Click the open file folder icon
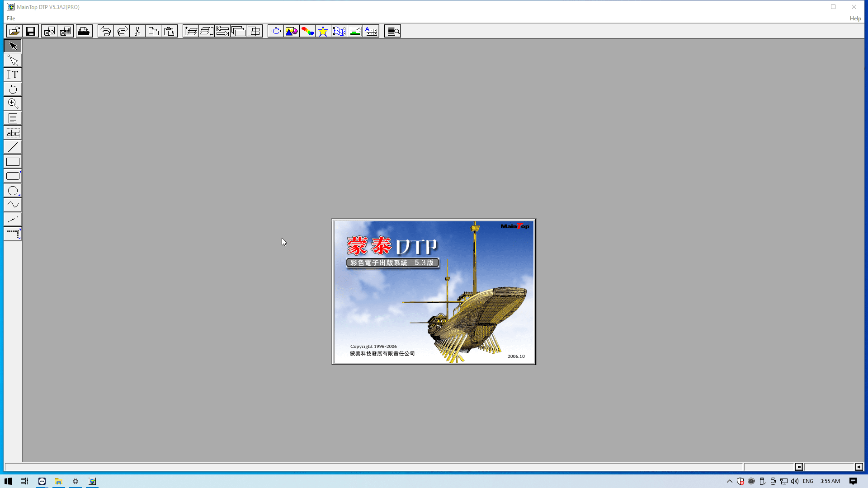Screen dimensions: 868x488 point(14,31)
